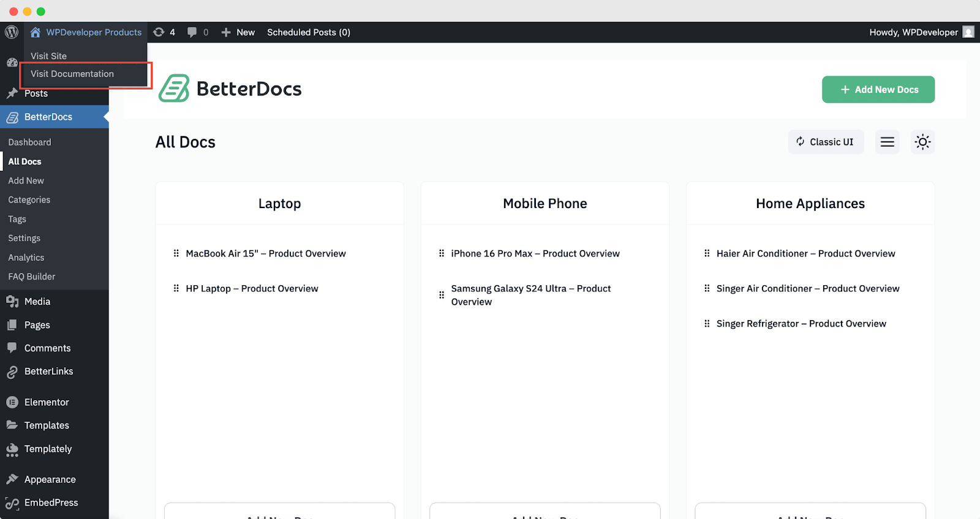Open MacBook Air 15" Product Overview doc
This screenshot has height=519, width=980.
(266, 253)
